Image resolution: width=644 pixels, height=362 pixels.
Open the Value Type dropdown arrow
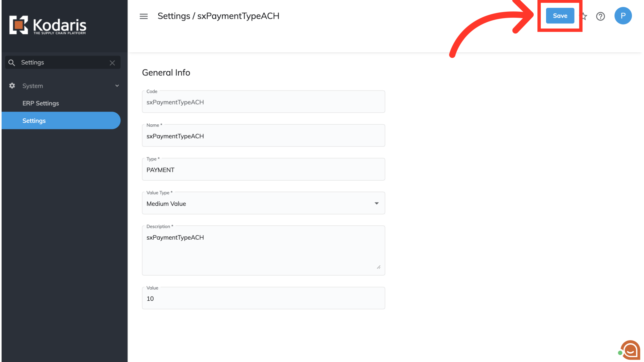pyautogui.click(x=377, y=203)
